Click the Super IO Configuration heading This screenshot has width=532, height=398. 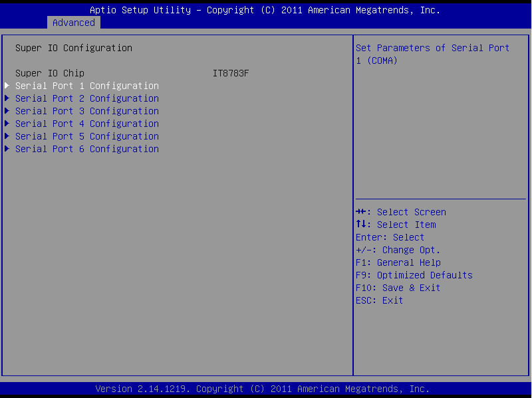[73, 48]
